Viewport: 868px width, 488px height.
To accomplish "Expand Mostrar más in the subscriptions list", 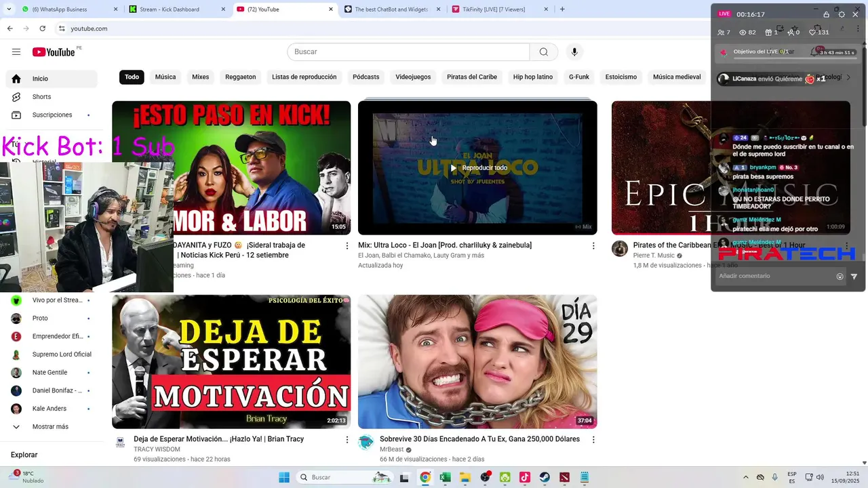I will pyautogui.click(x=52, y=427).
